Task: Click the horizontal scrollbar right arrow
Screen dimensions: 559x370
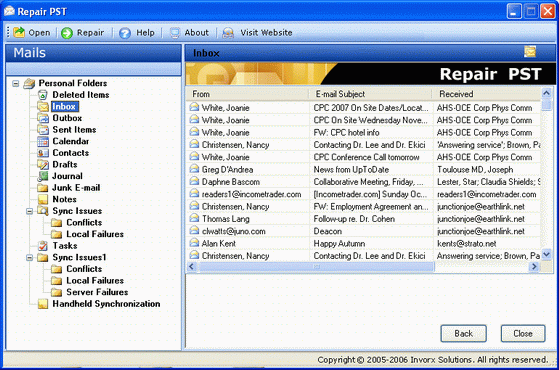Action: pos(534,266)
